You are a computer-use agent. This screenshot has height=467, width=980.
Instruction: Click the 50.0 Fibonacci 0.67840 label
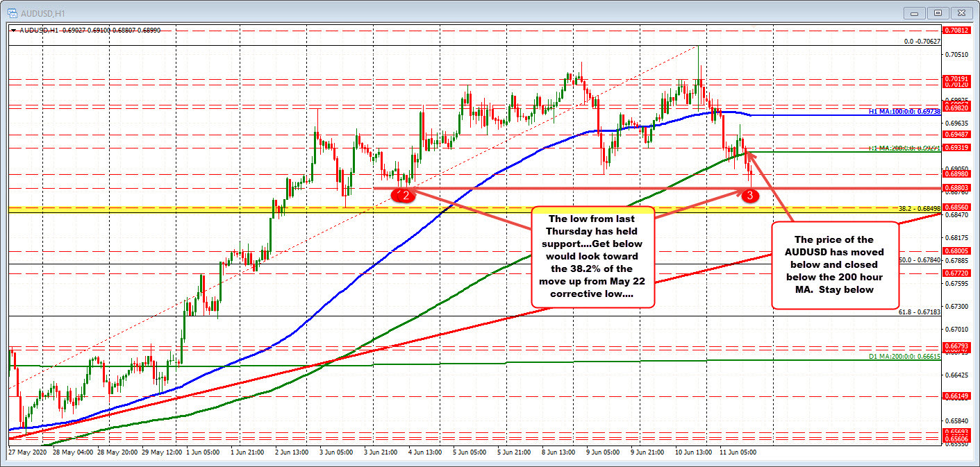coord(920,260)
